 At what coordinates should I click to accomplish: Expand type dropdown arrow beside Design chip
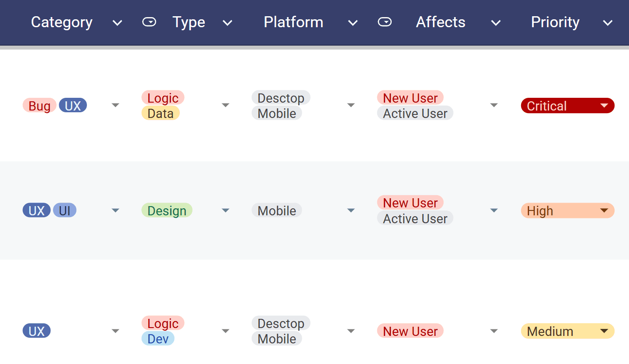click(x=225, y=211)
